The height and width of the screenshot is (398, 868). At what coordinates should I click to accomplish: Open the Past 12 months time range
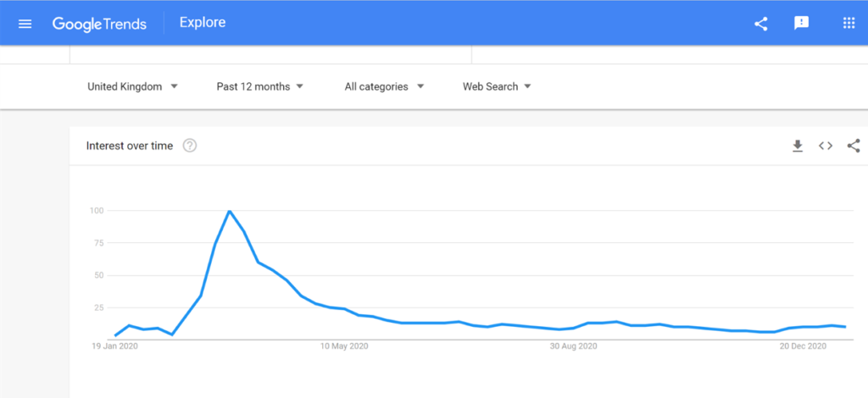[x=260, y=86]
